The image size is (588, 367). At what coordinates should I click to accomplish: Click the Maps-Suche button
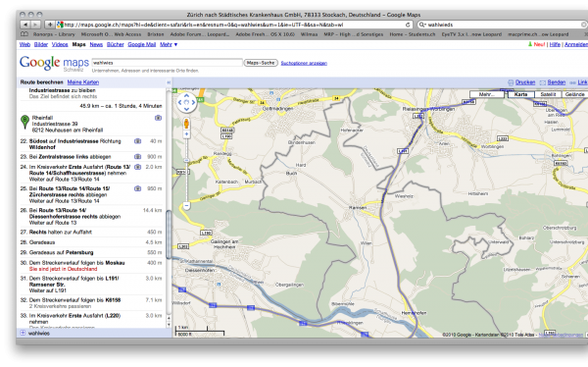click(x=261, y=63)
